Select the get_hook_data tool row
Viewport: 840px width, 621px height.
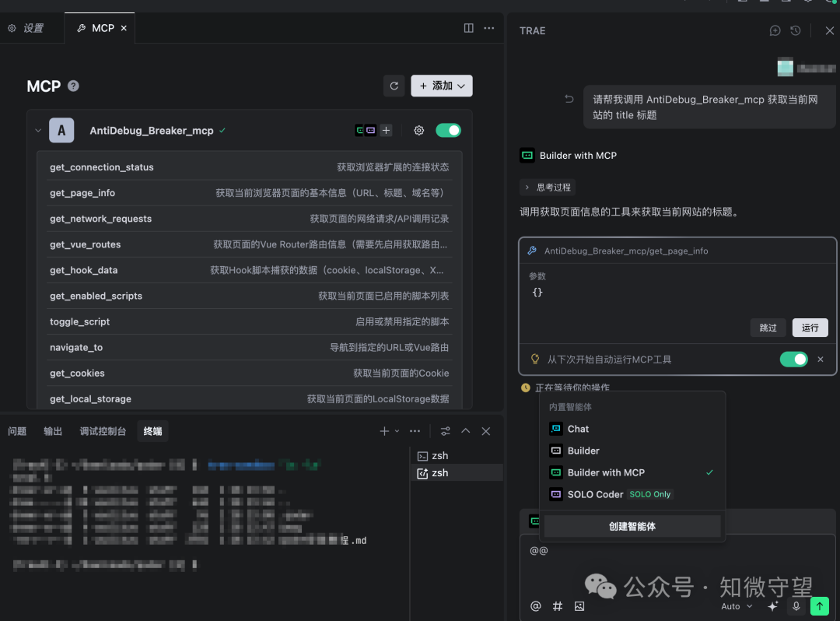250,270
